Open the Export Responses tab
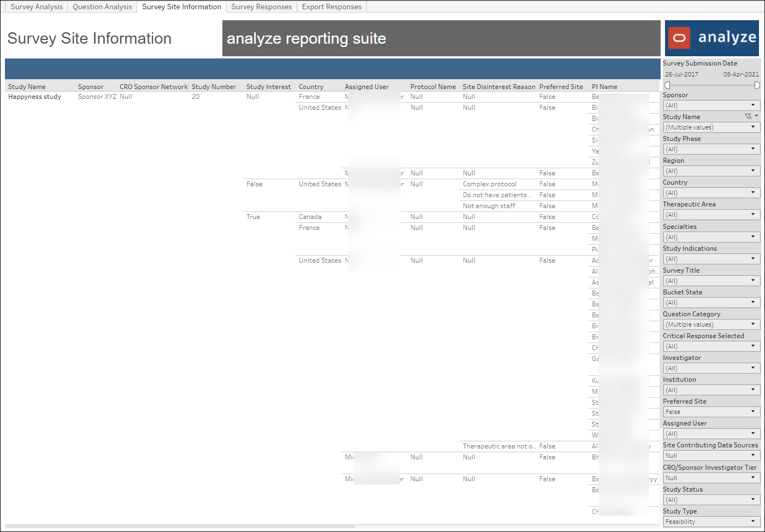 332,7
